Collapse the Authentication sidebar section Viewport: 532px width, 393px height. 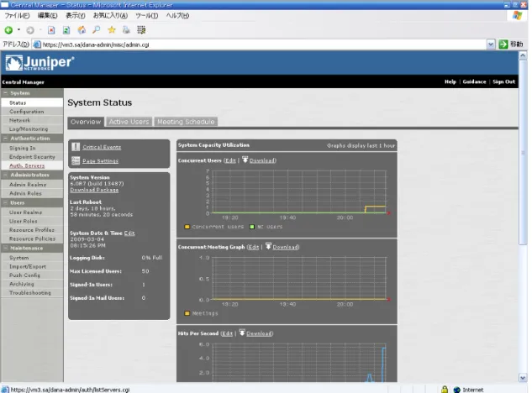[x=5, y=139]
